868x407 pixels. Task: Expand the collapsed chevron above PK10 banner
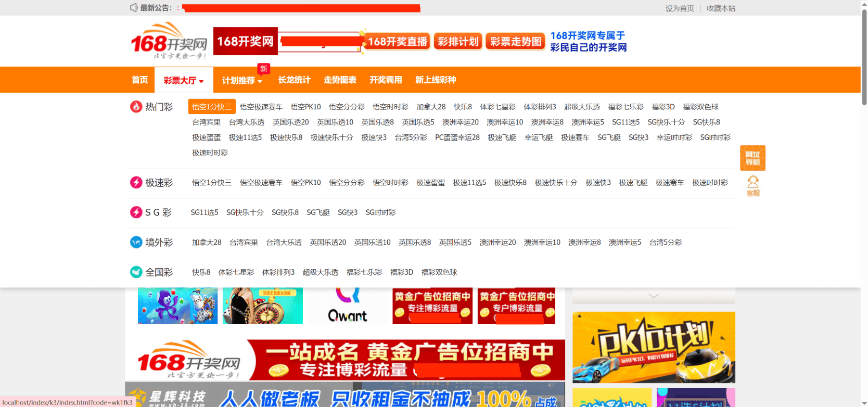coord(653,296)
